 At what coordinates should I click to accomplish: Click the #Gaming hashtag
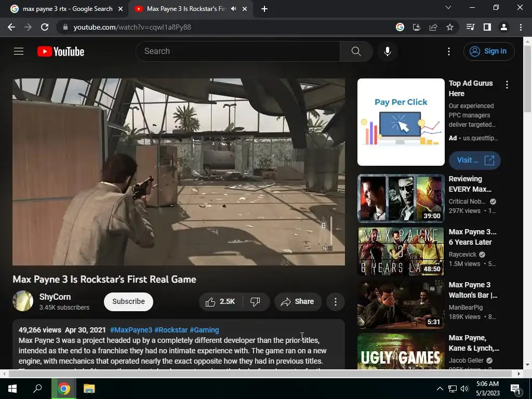[204, 330]
